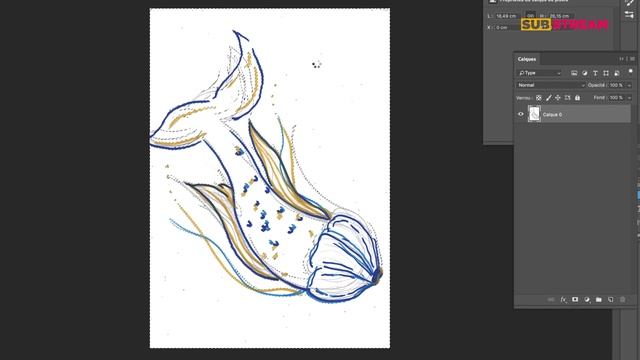
Task: Click the L width field in properties
Action: click(x=507, y=16)
